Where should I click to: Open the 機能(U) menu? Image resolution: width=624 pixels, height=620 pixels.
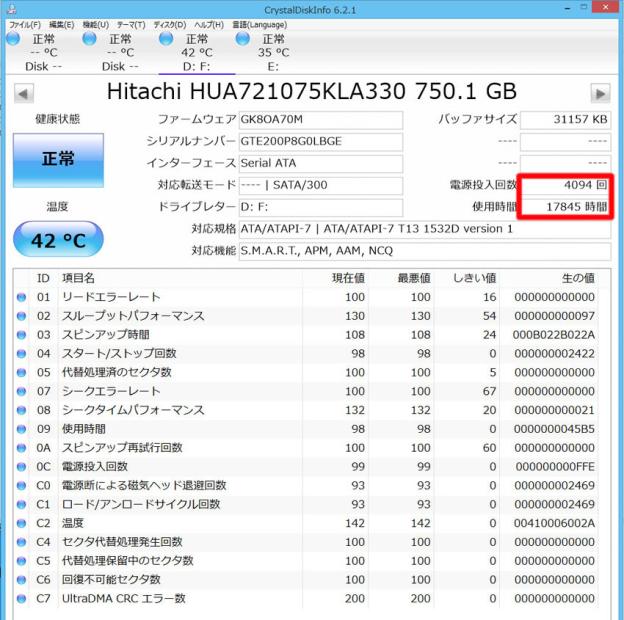click(96, 25)
